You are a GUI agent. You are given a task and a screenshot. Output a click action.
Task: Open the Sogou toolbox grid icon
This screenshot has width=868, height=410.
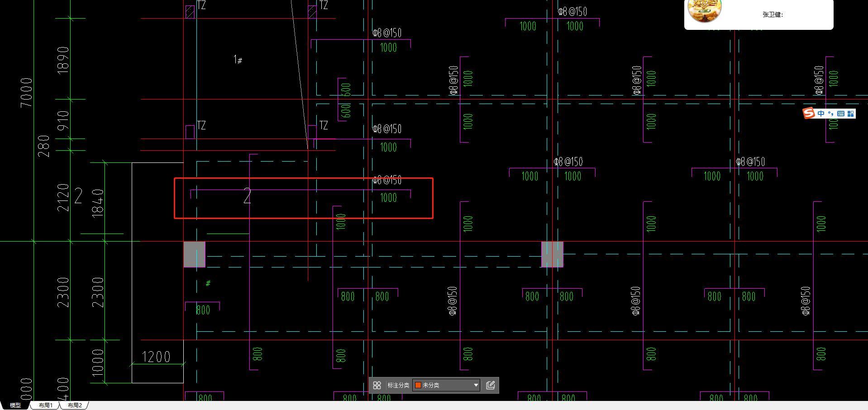tap(851, 114)
